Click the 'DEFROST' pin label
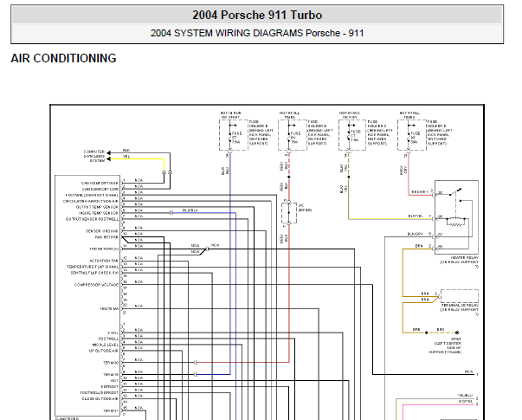 tap(110, 387)
